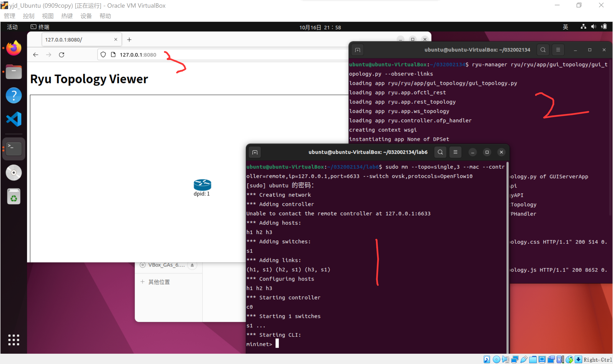The height and width of the screenshot is (364, 613).
Task: Click the volume icon in top bar
Action: click(x=594, y=27)
